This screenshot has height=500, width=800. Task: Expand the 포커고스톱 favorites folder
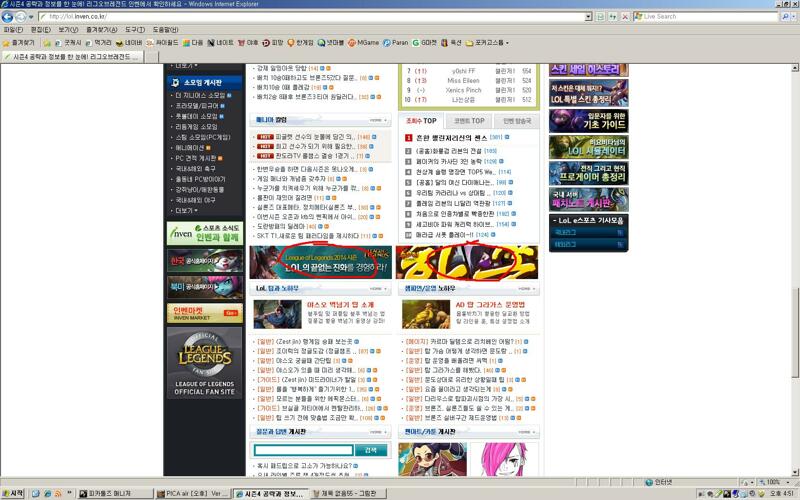(x=487, y=43)
